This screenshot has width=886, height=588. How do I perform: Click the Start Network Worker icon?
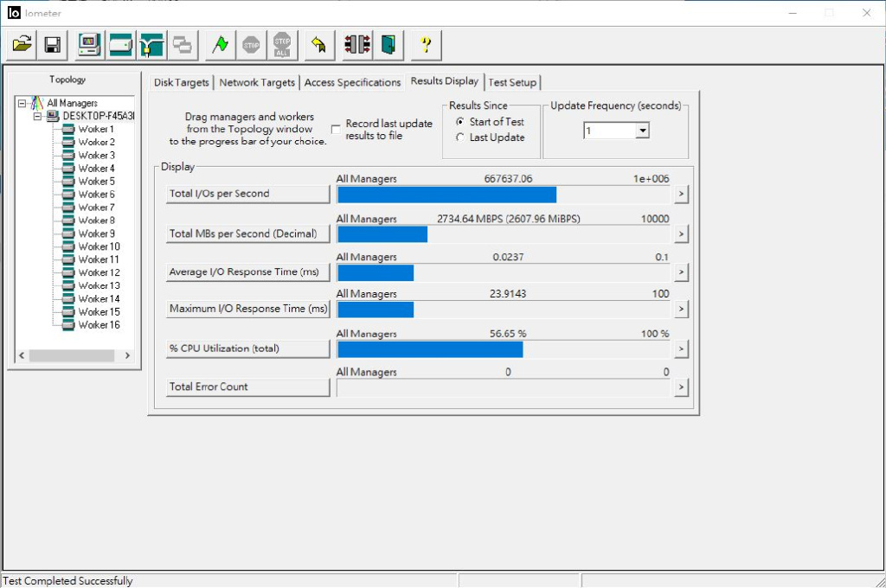pyautogui.click(x=151, y=44)
